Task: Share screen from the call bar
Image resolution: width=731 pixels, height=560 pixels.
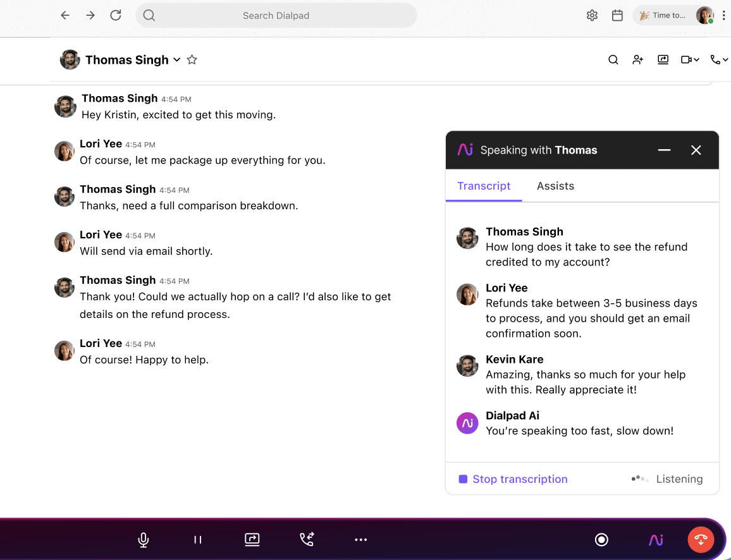Action: point(252,540)
